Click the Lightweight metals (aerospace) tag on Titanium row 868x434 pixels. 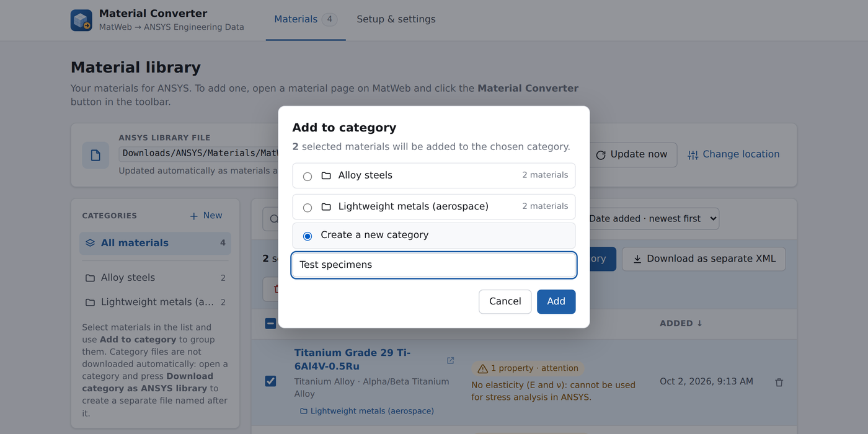pyautogui.click(x=367, y=411)
